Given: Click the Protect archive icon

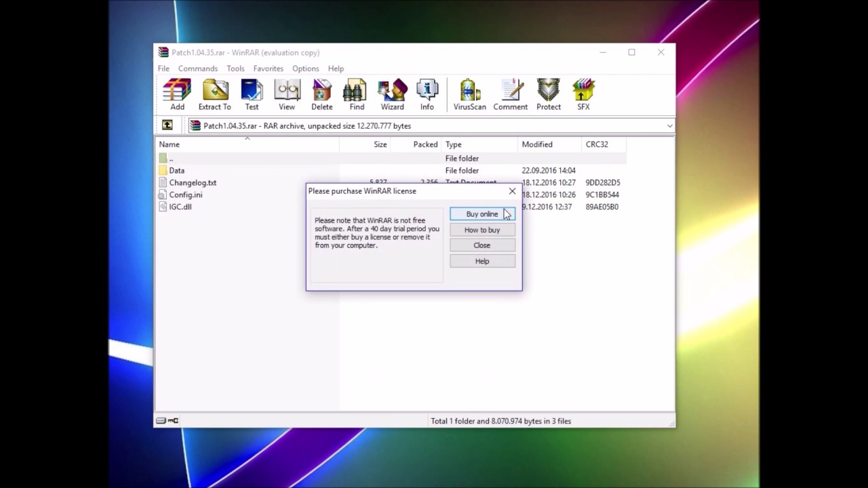Looking at the screenshot, I should 549,94.
